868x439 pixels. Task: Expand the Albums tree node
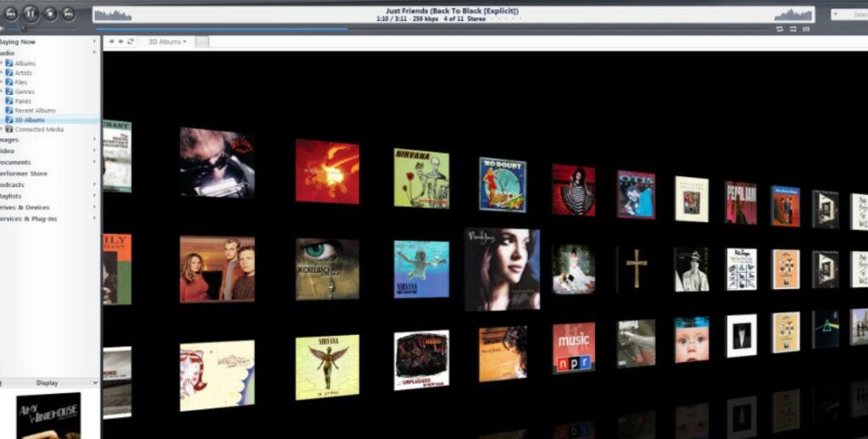(x=2, y=63)
